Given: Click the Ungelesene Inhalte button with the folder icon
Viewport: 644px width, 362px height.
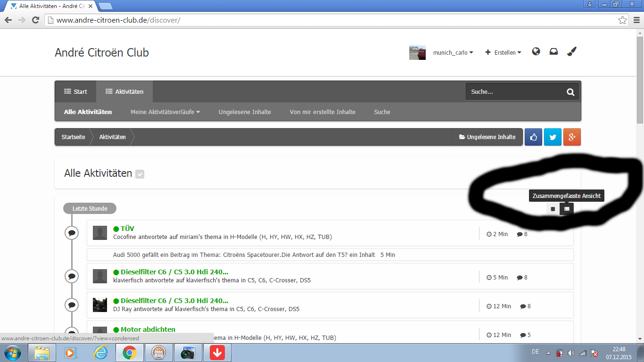Looking at the screenshot, I should click(x=487, y=137).
